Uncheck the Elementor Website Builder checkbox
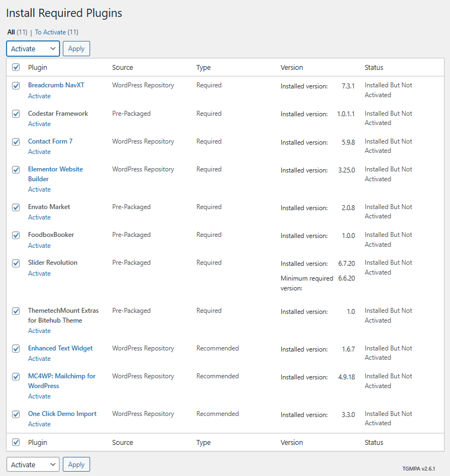Screen dimensions: 450x476 [x=16, y=170]
